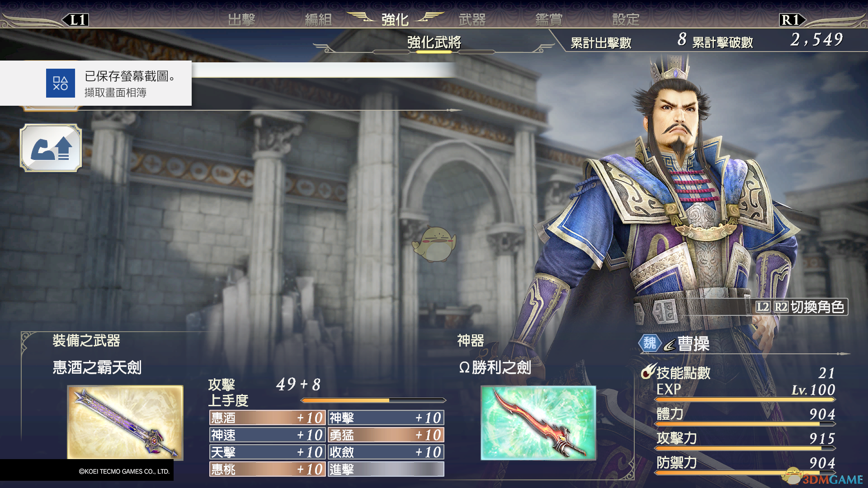Switch to the 武器 tab
This screenshot has height=488, width=868.
pyautogui.click(x=472, y=19)
